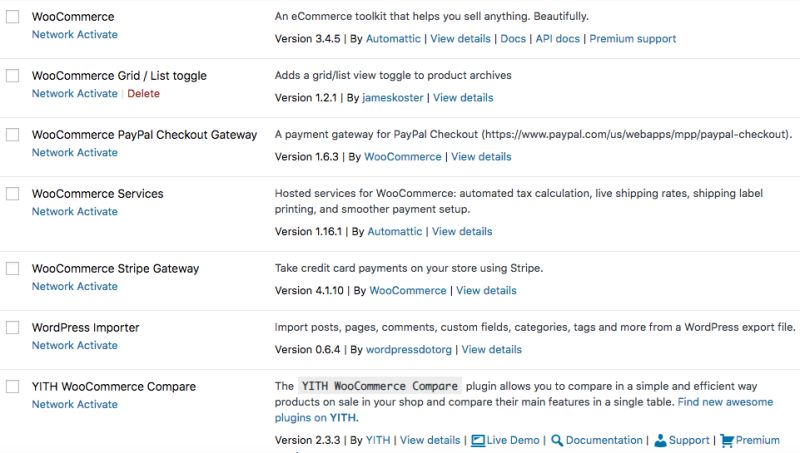Click 'Adds a grid/list view toggle' description

(393, 76)
